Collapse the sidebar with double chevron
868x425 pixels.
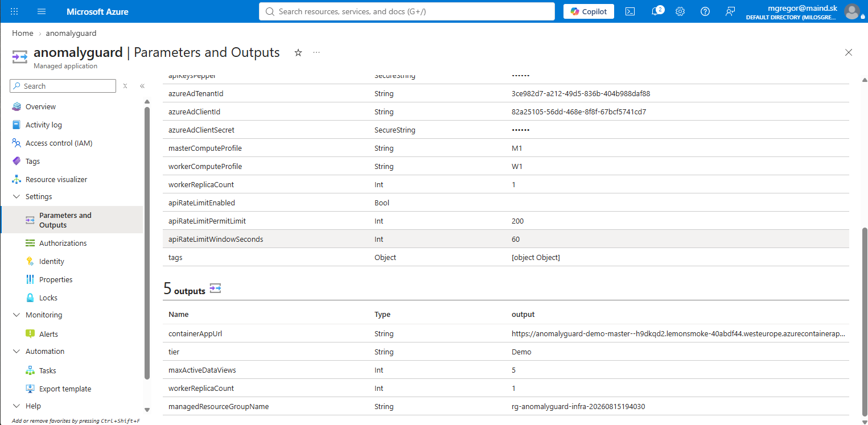tap(142, 86)
